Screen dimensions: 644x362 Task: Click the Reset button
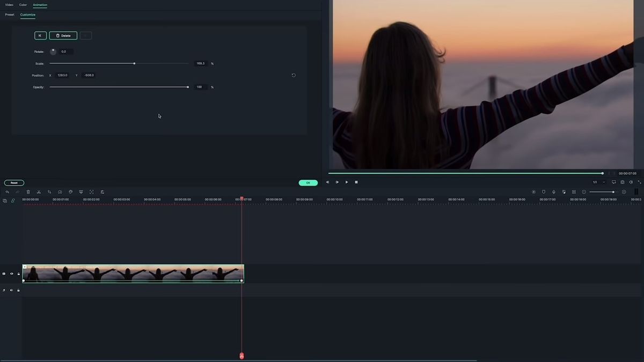click(14, 182)
